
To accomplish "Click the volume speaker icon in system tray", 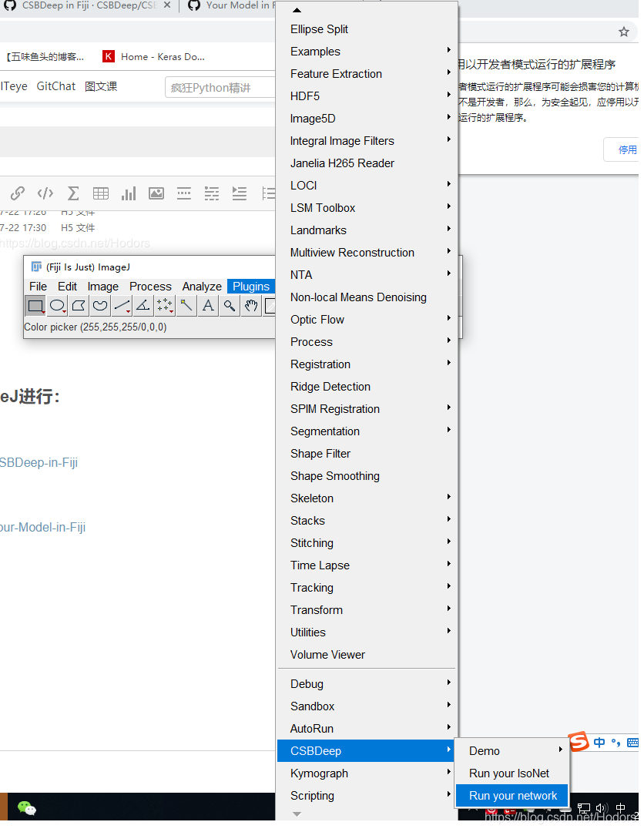I will click(600, 808).
